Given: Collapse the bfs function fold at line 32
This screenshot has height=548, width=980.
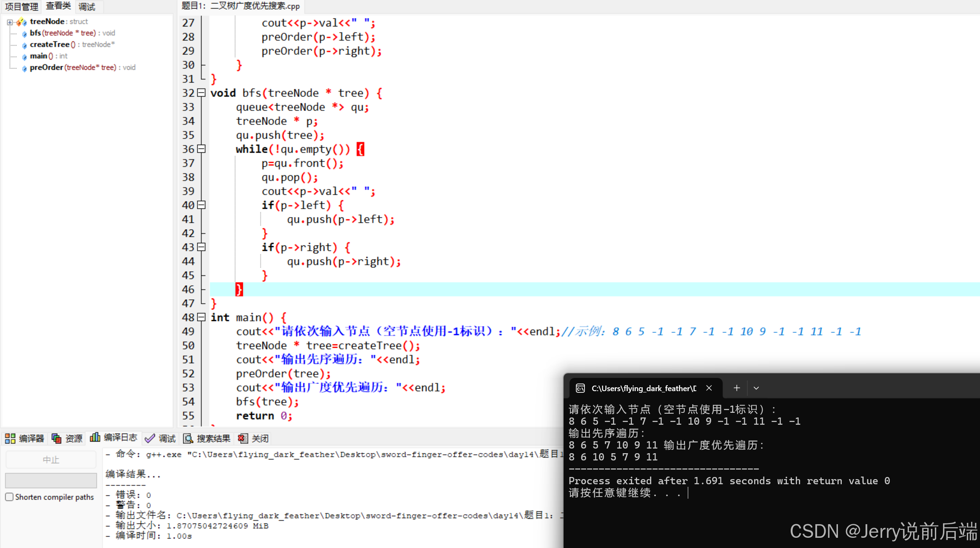Looking at the screenshot, I should (202, 93).
